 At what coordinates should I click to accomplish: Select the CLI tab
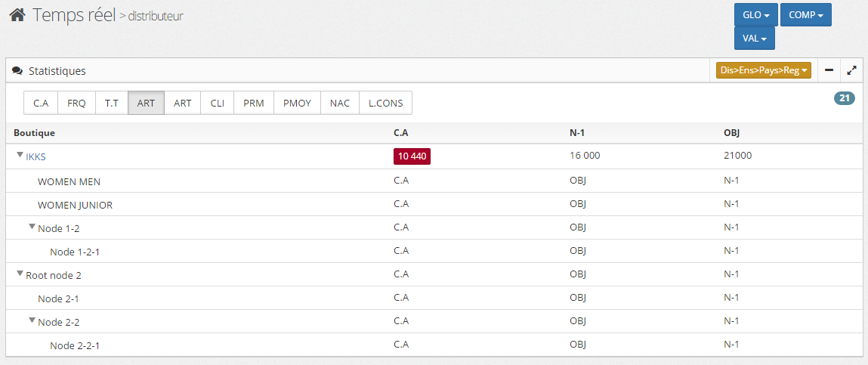218,103
